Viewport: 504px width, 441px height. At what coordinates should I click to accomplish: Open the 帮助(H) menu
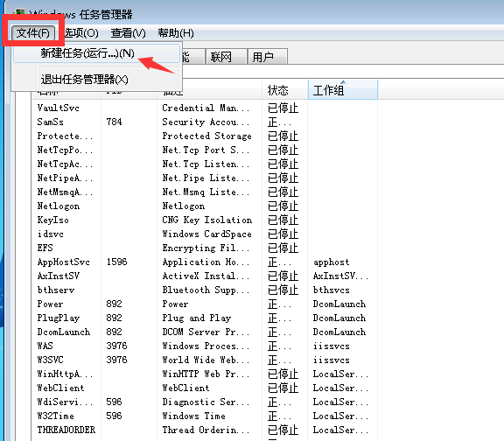point(176,32)
